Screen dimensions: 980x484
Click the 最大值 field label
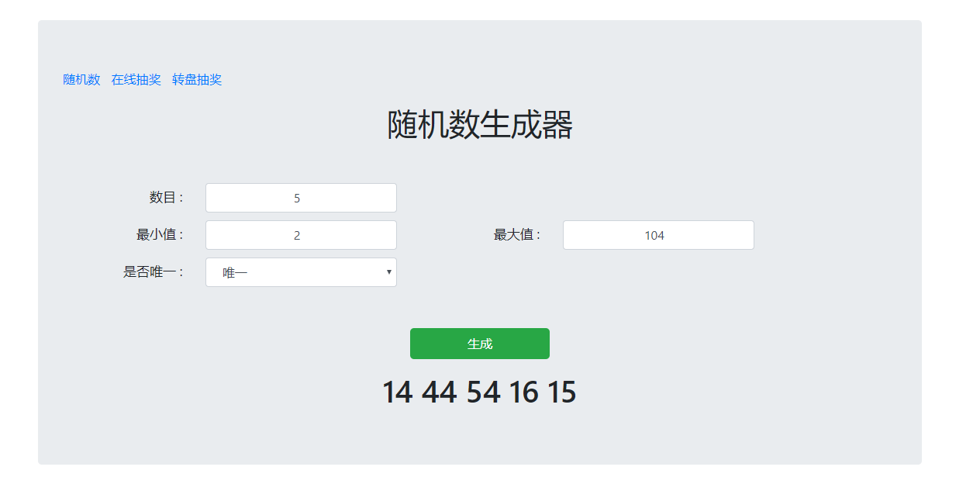[x=518, y=235]
